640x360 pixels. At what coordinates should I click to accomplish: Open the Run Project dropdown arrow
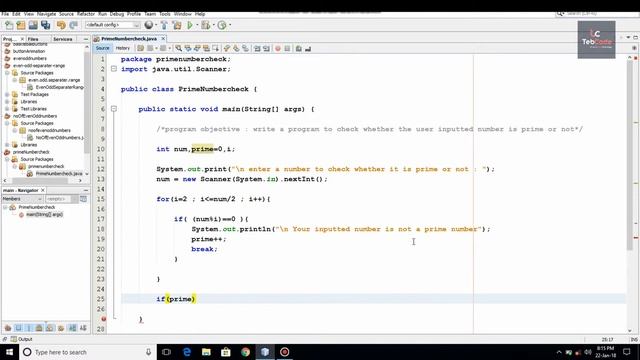[197, 25]
